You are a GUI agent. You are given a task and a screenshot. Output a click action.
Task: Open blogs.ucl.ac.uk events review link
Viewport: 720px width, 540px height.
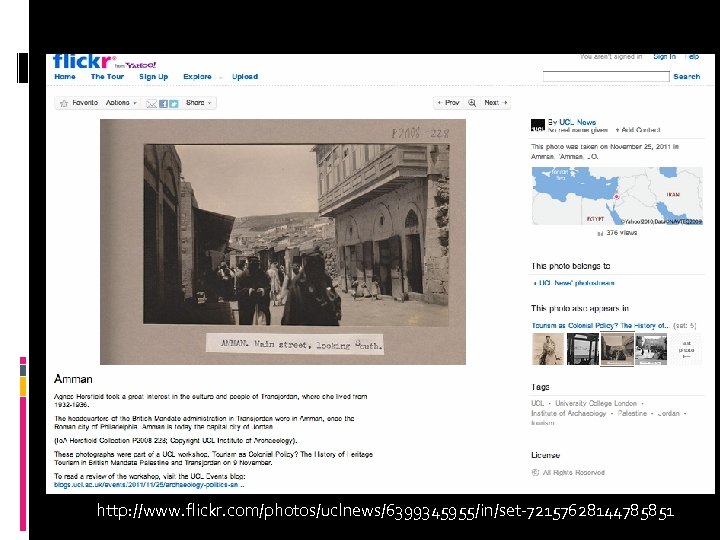pyautogui.click(x=149, y=485)
